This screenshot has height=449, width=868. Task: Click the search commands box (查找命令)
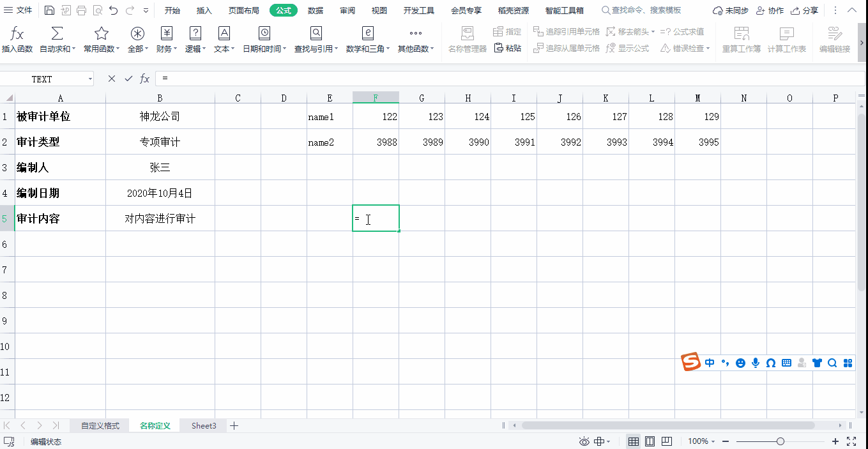tap(641, 10)
